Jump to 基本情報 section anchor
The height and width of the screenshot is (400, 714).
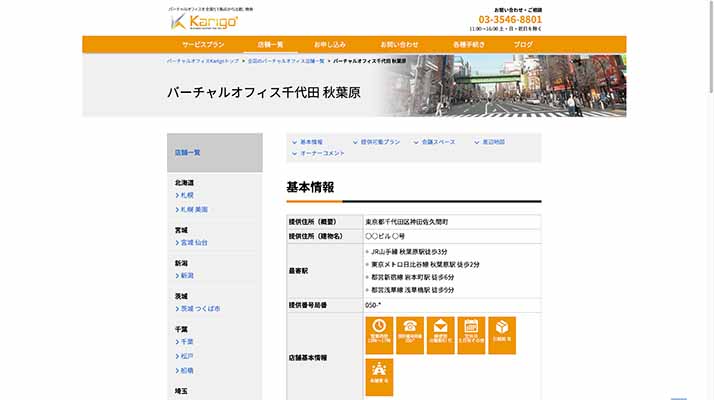click(x=312, y=142)
